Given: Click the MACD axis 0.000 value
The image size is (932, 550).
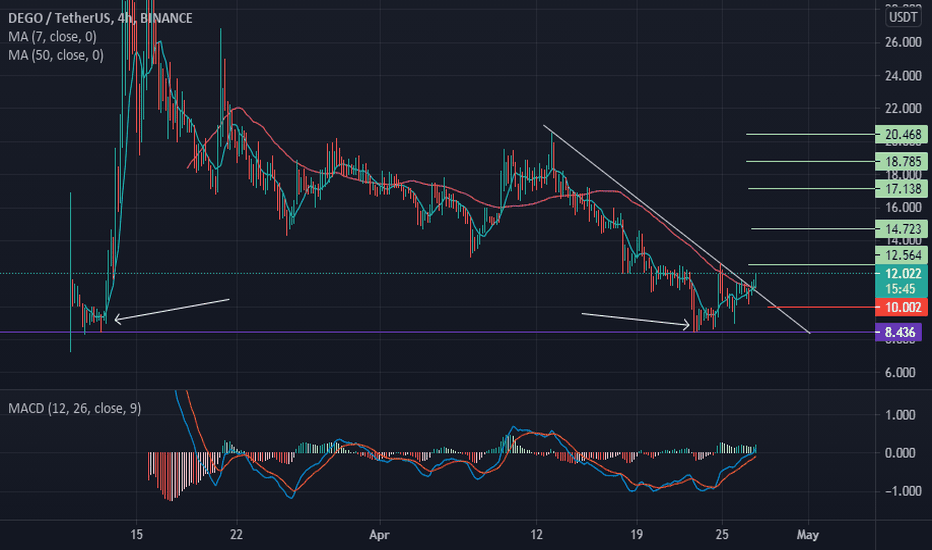Looking at the screenshot, I should (900, 453).
